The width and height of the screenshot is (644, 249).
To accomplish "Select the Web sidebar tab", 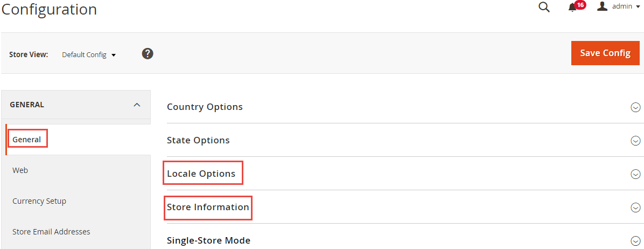I will [x=20, y=170].
